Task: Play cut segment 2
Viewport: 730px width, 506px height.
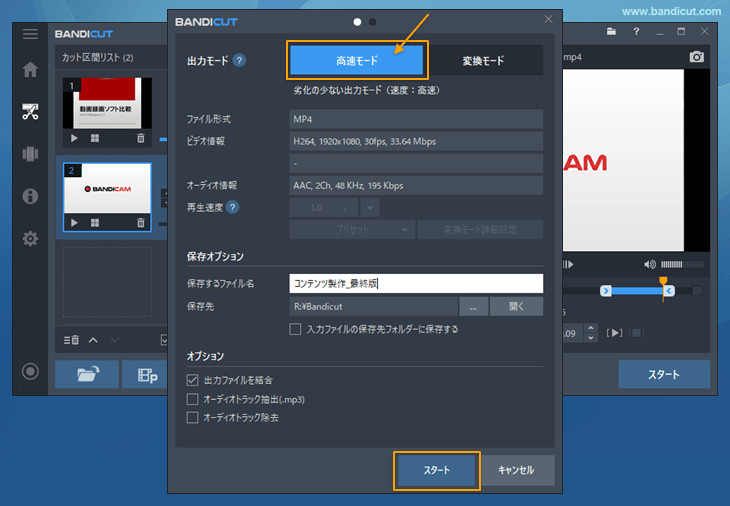Action: tap(74, 223)
